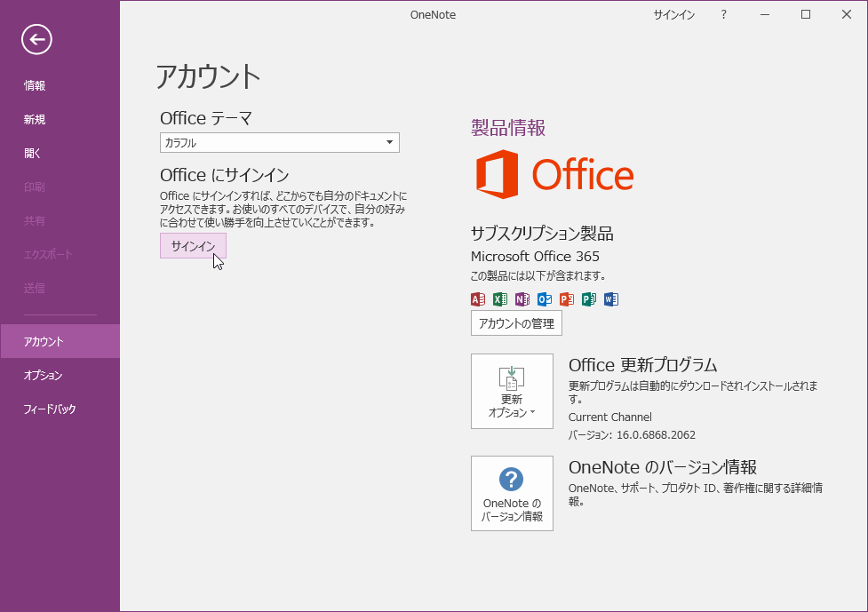Minimize the OneNote window
Viewport: 868px width, 612px height.
pos(765,15)
